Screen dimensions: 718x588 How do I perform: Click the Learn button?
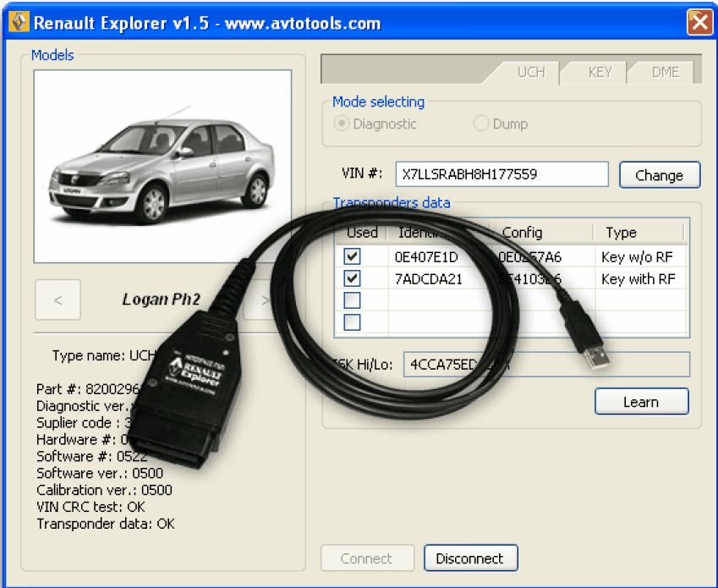click(x=642, y=402)
